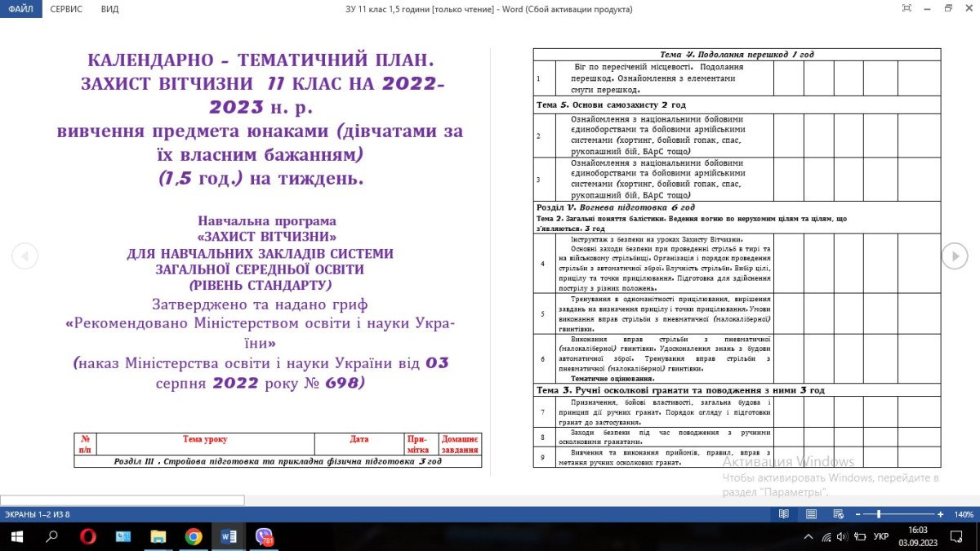Go to next screen with right arrow

click(x=955, y=256)
